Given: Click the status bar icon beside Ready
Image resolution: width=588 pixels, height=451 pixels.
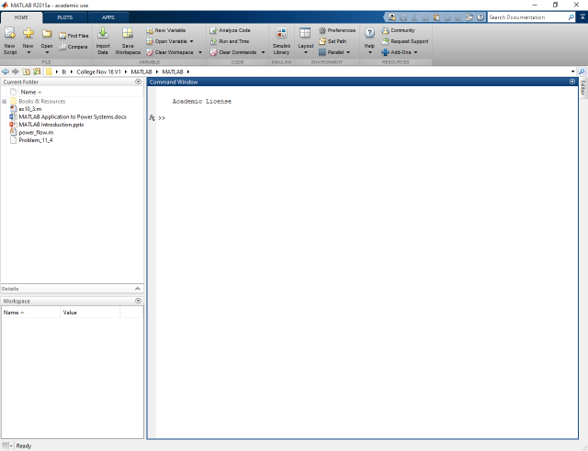Looking at the screenshot, I should [6, 446].
